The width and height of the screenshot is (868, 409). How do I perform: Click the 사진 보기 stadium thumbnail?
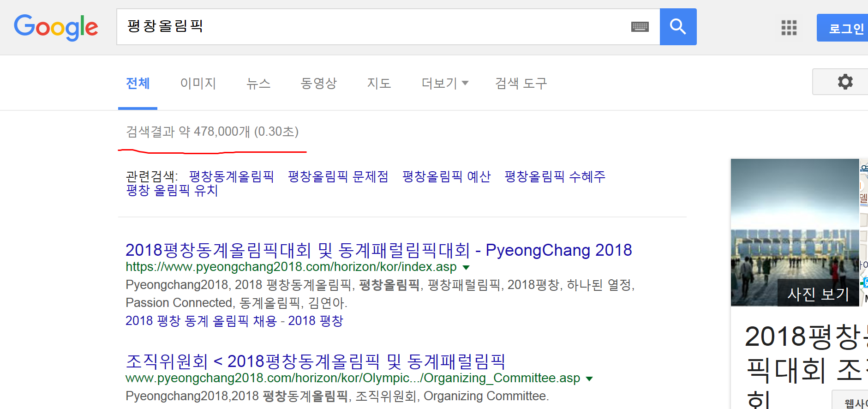795,233
